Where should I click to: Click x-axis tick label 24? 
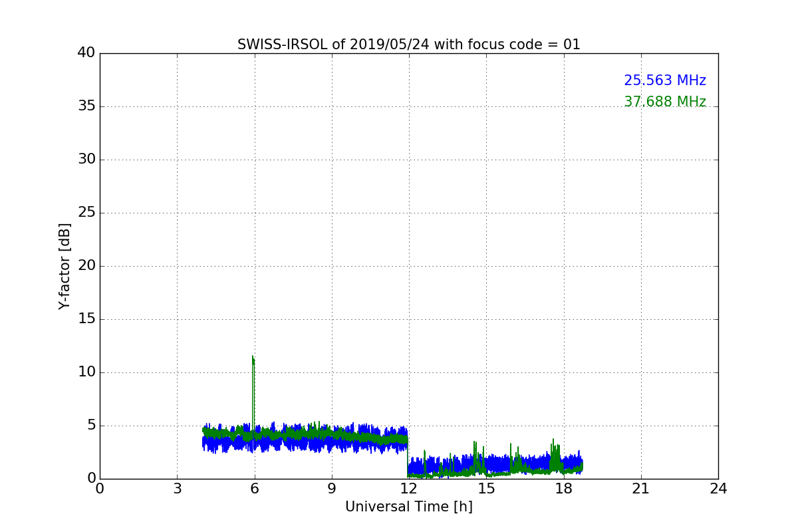(718, 489)
